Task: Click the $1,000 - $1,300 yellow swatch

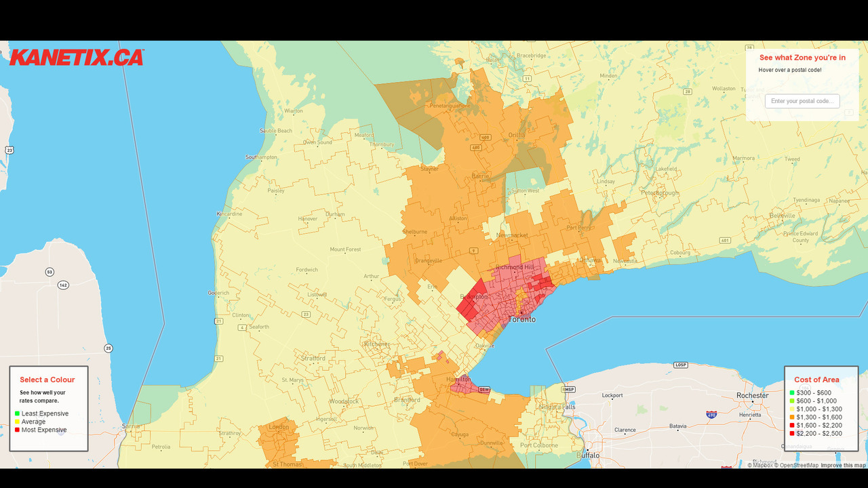Action: tap(792, 409)
